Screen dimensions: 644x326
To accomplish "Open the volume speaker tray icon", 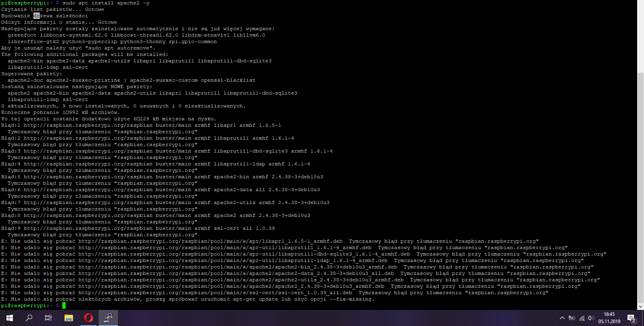I will tap(591, 318).
